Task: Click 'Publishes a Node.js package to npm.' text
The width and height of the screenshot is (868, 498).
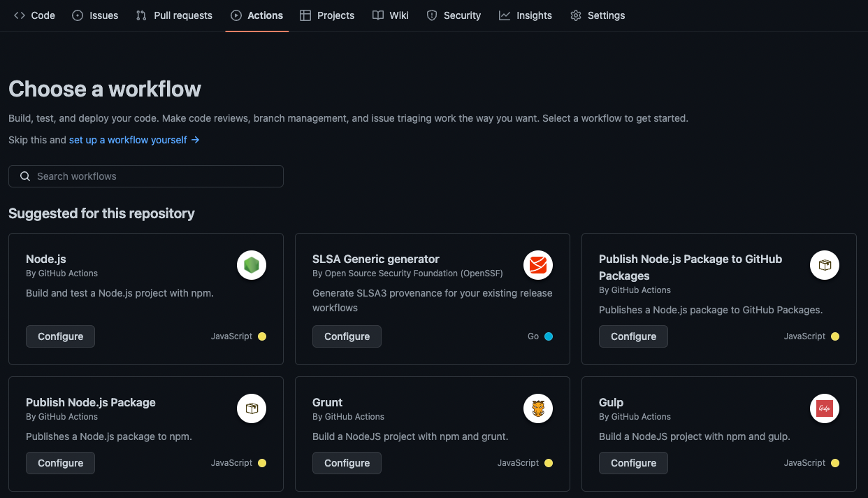Action: point(109,436)
